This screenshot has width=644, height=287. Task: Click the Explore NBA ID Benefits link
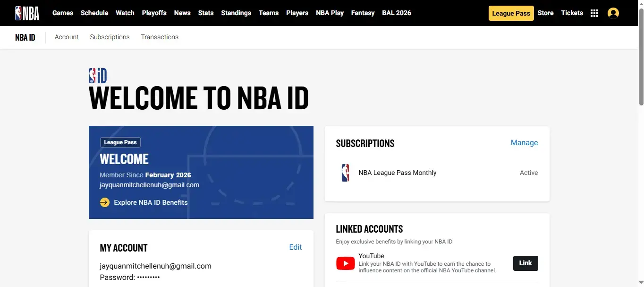[x=151, y=202]
